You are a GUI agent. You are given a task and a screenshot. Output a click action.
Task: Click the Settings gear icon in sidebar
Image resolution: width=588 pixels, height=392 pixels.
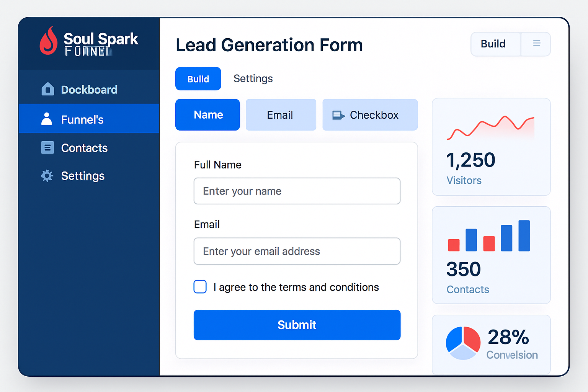pos(47,176)
